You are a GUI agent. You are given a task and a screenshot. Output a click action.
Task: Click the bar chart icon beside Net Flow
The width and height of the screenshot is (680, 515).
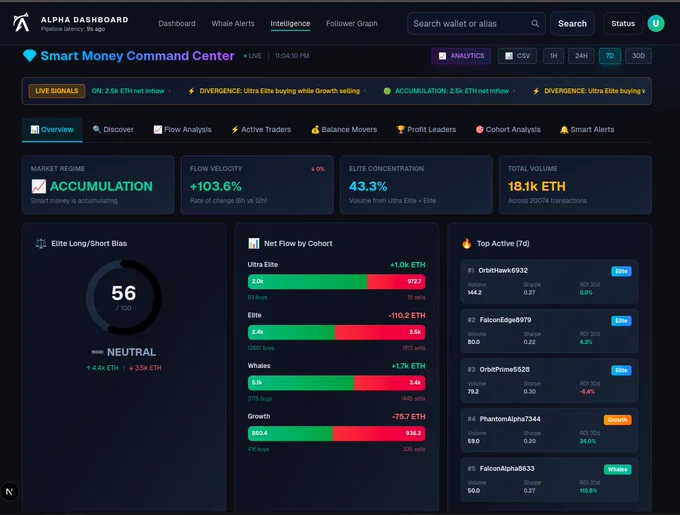pyautogui.click(x=254, y=243)
